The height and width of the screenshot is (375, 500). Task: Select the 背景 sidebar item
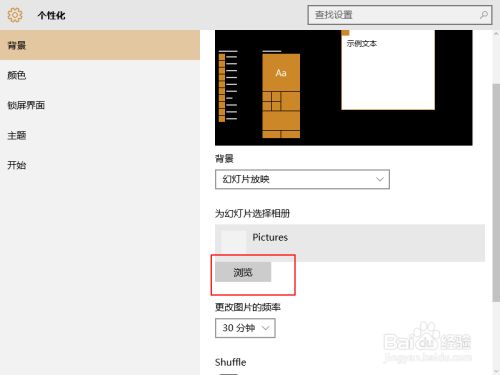pos(100,45)
